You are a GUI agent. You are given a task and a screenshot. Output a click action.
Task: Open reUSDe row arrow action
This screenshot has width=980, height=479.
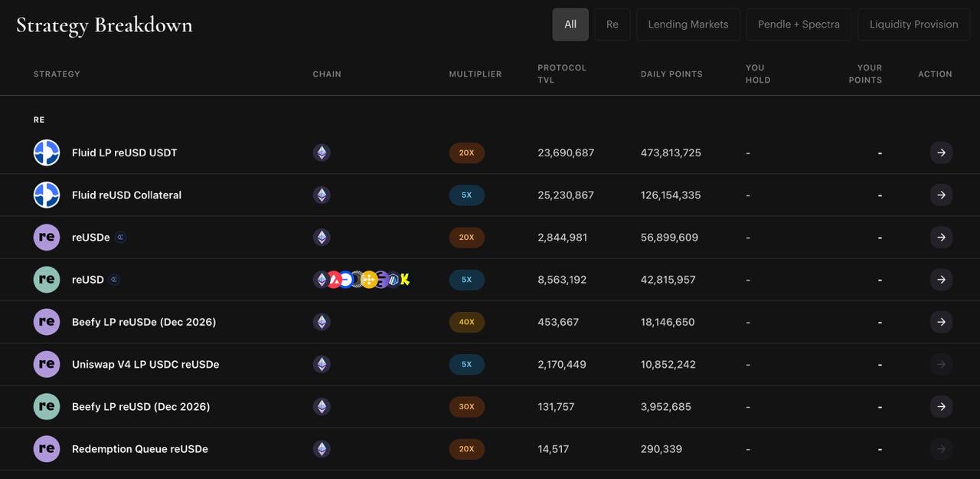941,238
